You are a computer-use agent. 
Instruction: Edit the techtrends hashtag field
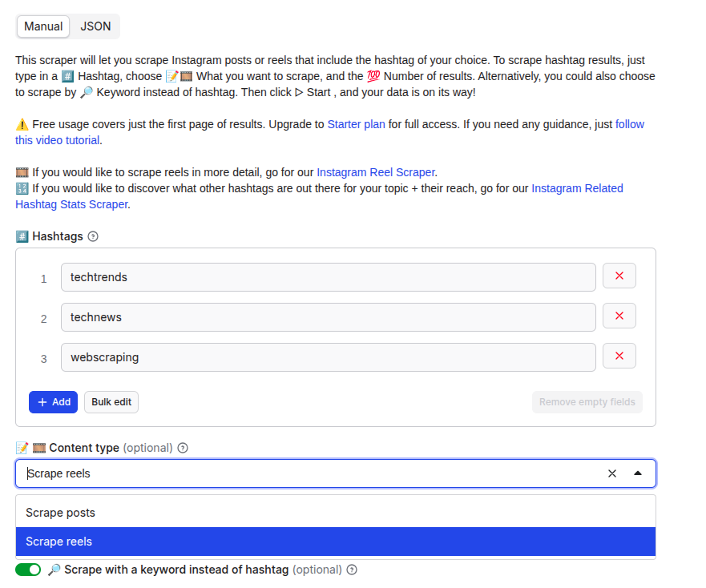pos(329,277)
